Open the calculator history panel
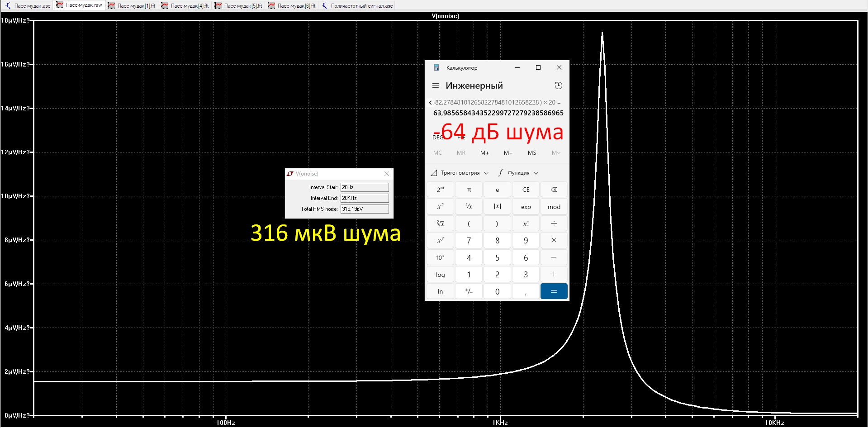Viewport: 868px width, 428px height. click(x=559, y=86)
